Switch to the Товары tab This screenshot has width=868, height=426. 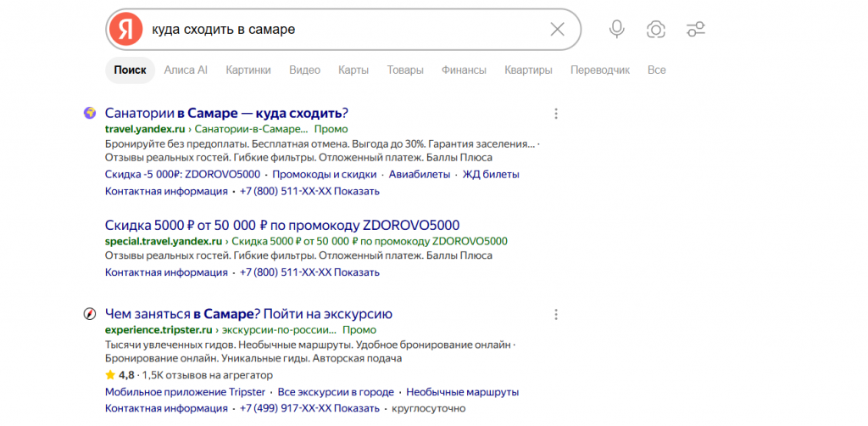pos(405,70)
